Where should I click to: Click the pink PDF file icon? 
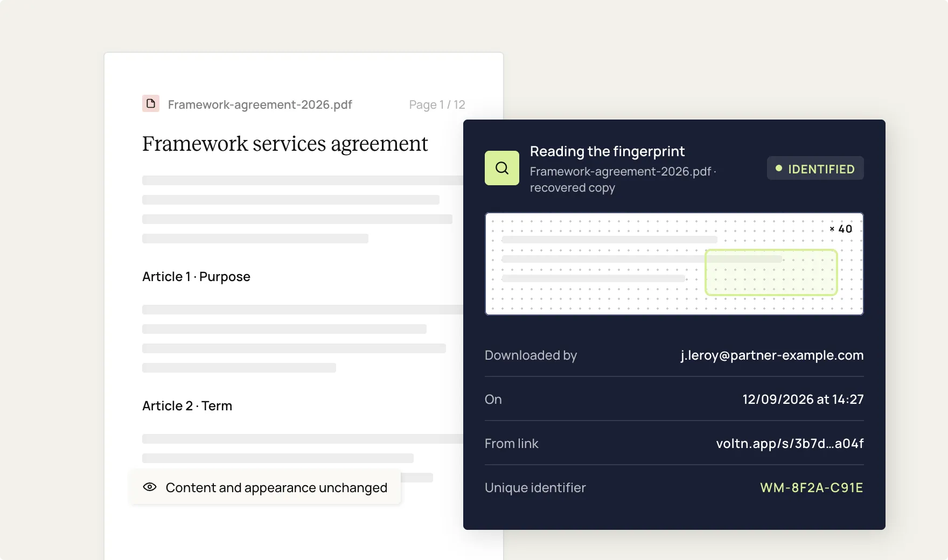point(151,103)
